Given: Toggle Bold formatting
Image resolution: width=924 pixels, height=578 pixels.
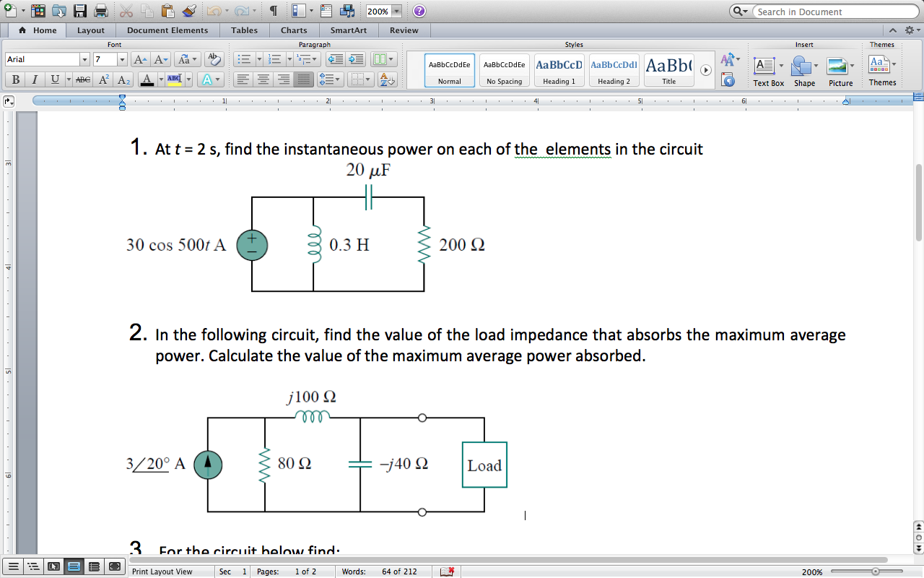Looking at the screenshot, I should [15, 79].
